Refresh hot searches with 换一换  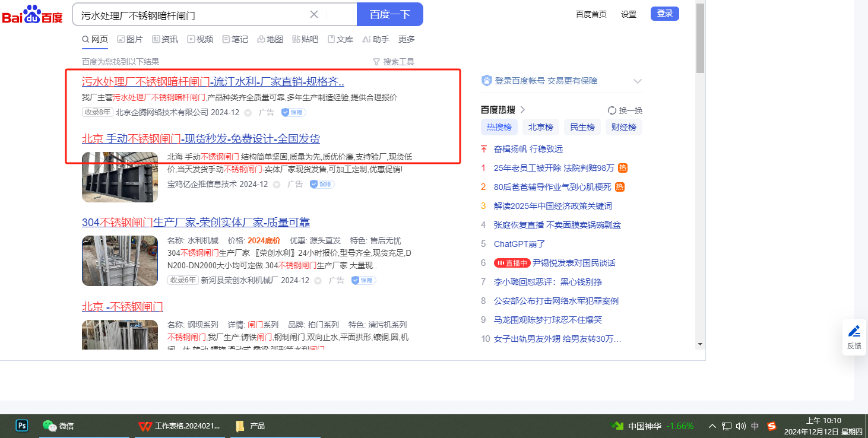point(625,110)
